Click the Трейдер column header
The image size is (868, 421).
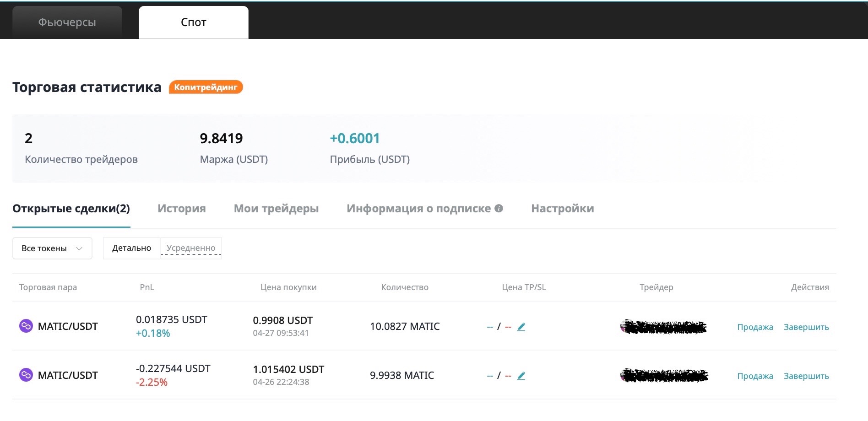point(656,287)
